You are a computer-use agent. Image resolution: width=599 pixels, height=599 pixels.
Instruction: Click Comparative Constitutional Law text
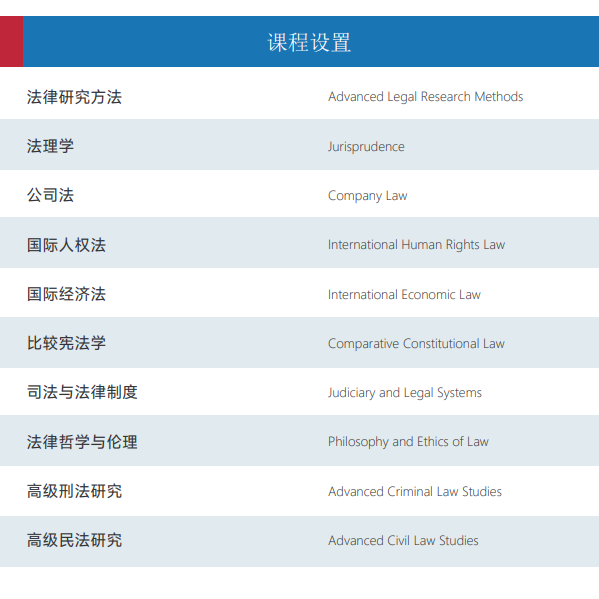416,344
